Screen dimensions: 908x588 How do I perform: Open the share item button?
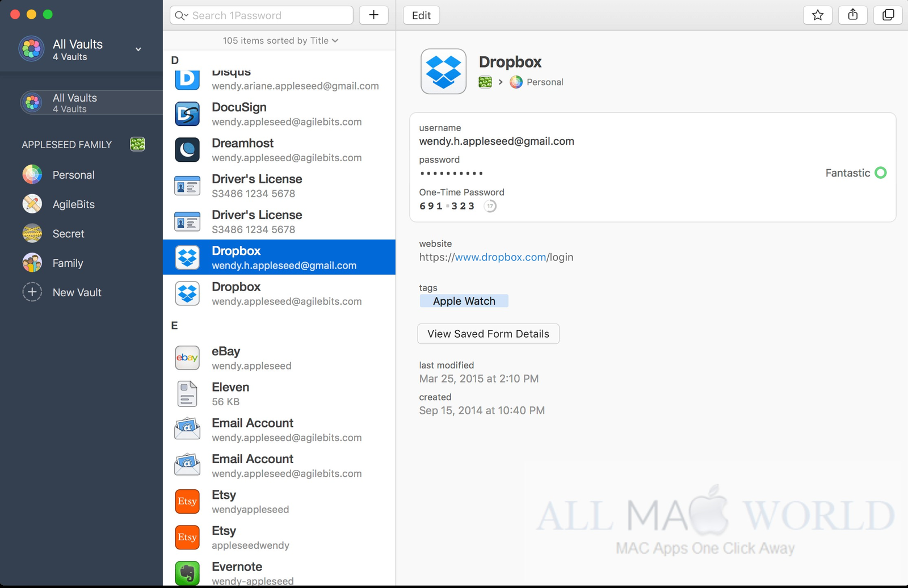pos(852,15)
